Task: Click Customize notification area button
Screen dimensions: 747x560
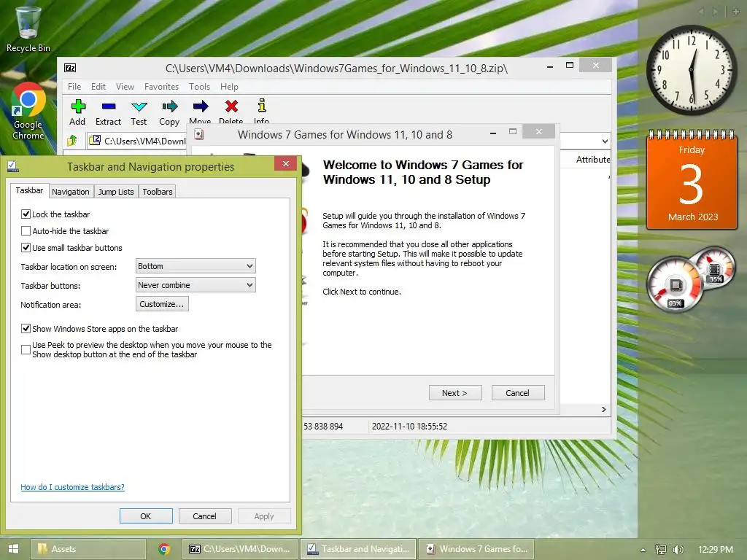Action: pyautogui.click(x=162, y=304)
